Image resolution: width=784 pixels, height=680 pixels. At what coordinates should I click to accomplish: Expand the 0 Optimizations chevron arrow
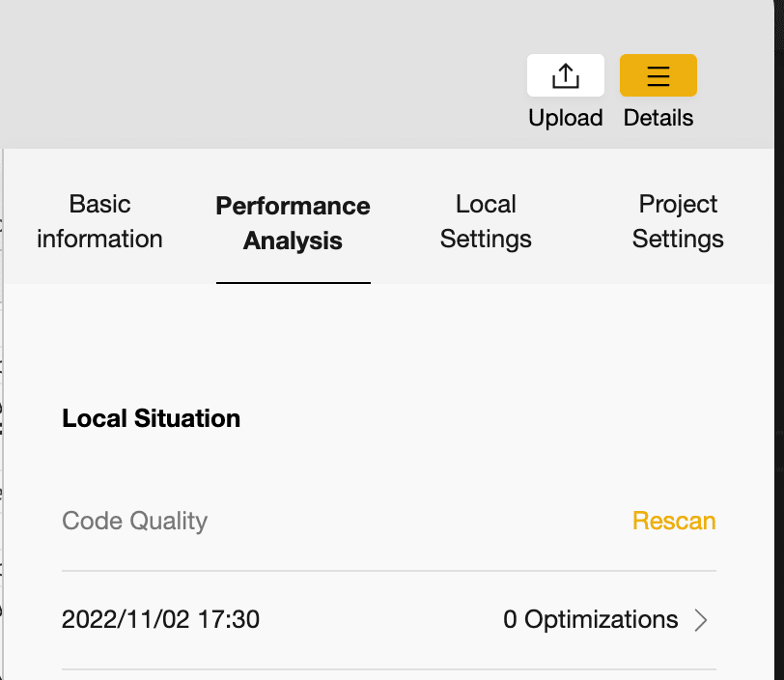pyautogui.click(x=701, y=620)
